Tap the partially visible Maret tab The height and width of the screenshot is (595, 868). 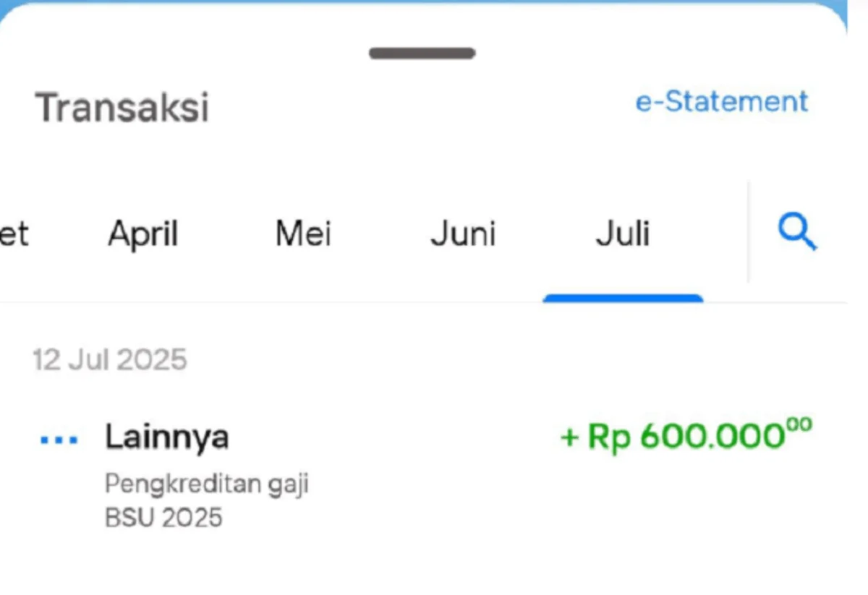point(13,232)
